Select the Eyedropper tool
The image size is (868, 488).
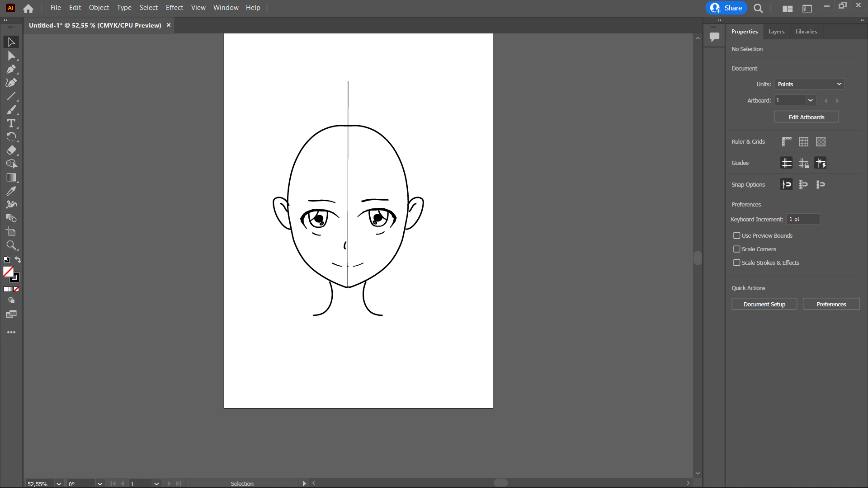(11, 191)
